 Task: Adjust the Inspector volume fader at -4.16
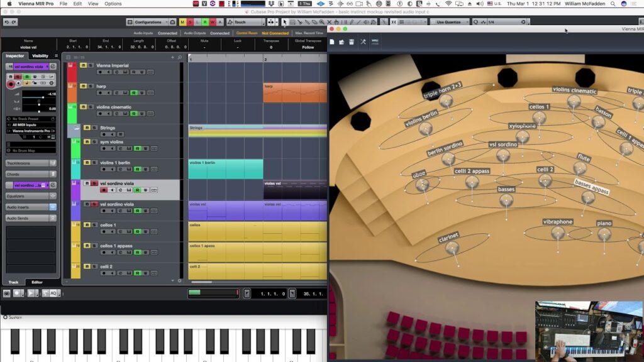point(43,97)
